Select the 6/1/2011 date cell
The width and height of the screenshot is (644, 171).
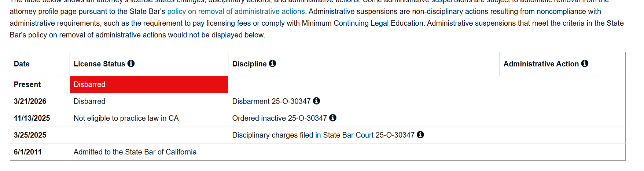point(27,152)
